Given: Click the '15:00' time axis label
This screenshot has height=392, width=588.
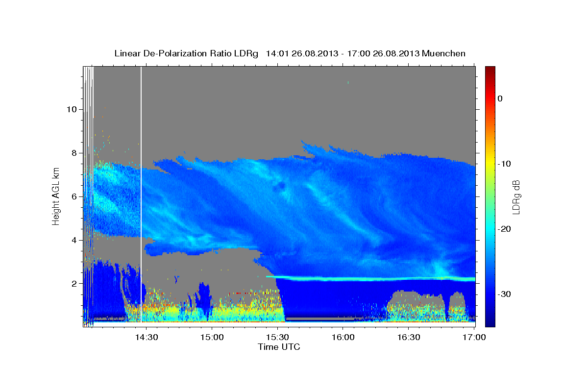Looking at the screenshot, I should pos(212,337).
